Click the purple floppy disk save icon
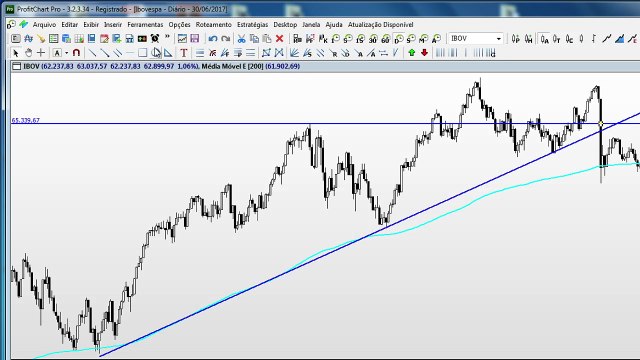Viewport: 640px width, 360px height. (x=195, y=39)
